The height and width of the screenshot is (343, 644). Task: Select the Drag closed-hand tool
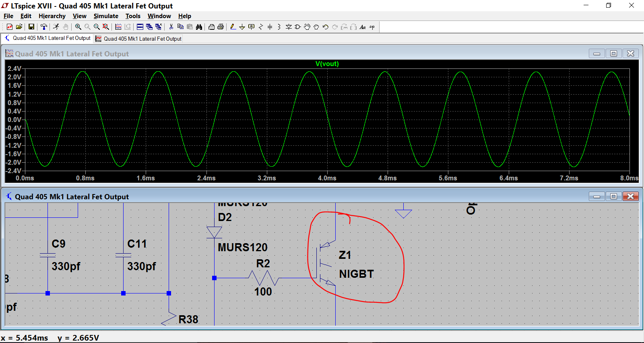click(x=316, y=27)
